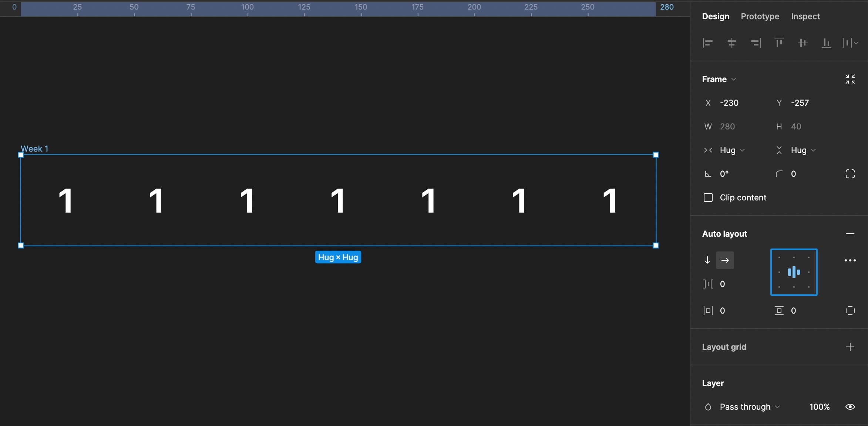This screenshot has height=426, width=868.
Task: Click the frame resize icon
Action: click(850, 79)
